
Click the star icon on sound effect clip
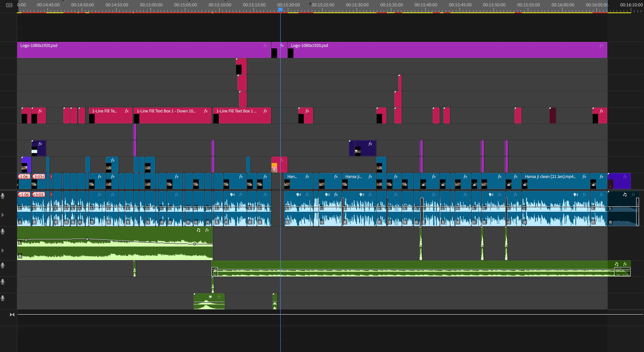tap(210, 297)
